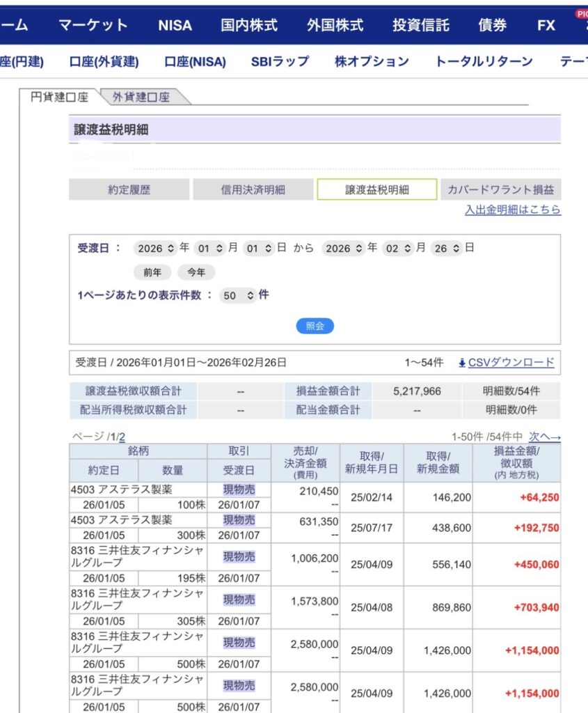588x713 pixels.
Task: Open the start month 01 dropdown
Action: pos(210,249)
